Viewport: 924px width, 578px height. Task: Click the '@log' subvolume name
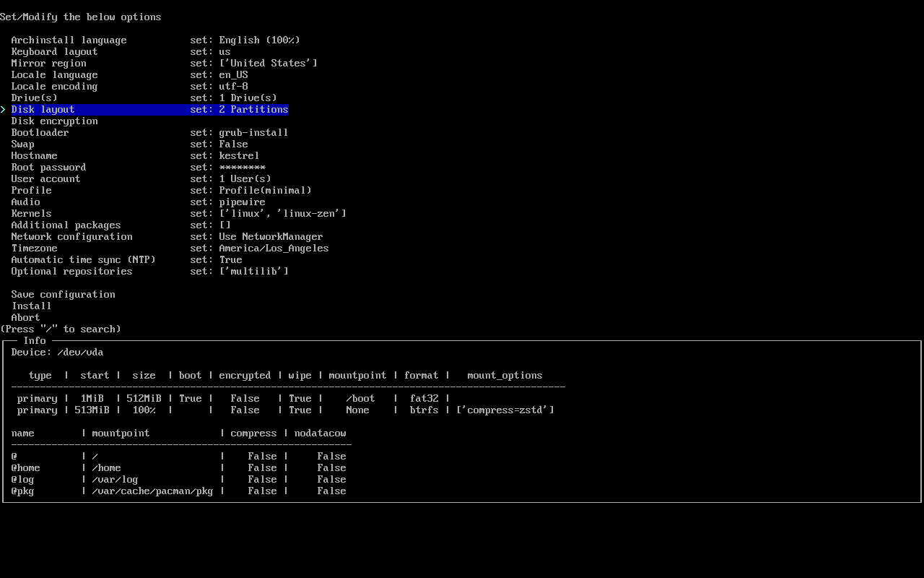pos(23,480)
